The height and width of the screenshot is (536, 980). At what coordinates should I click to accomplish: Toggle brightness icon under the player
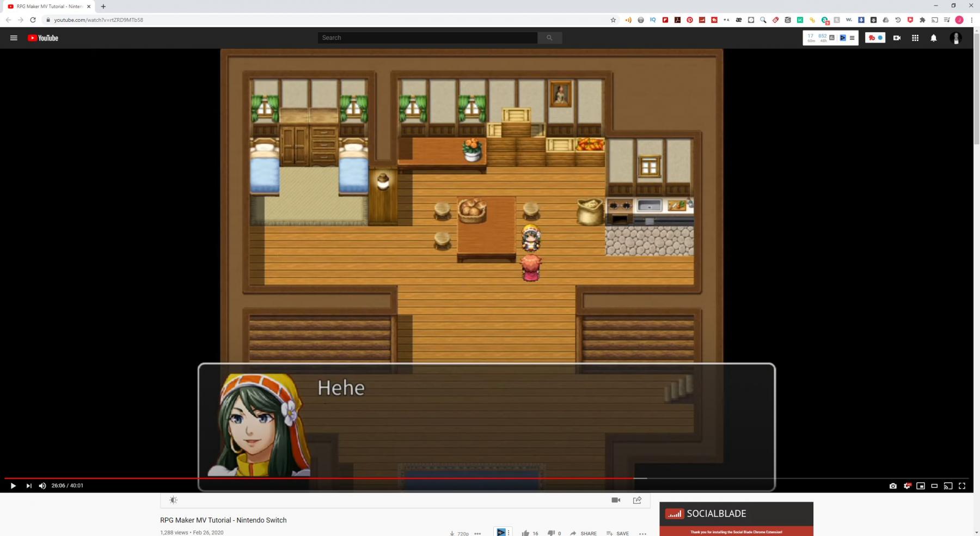[x=173, y=500]
